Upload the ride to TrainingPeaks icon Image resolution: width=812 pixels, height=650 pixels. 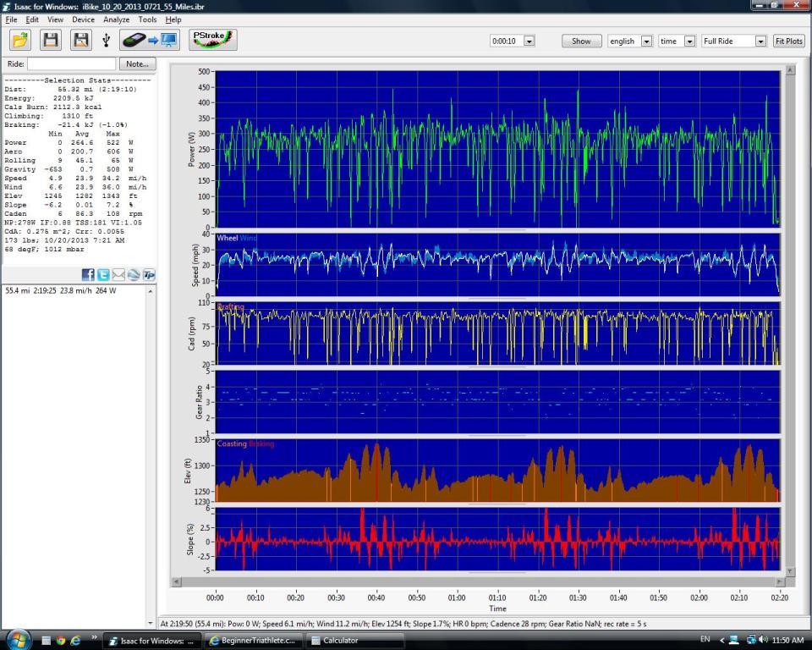click(x=149, y=274)
